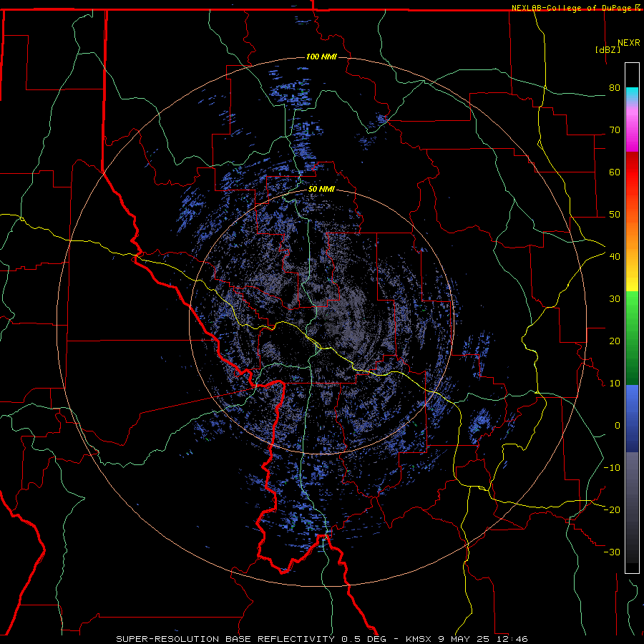Viewport: 644px width, 644px height.
Task: Click the 70 dBZ scale value
Action: point(615,130)
